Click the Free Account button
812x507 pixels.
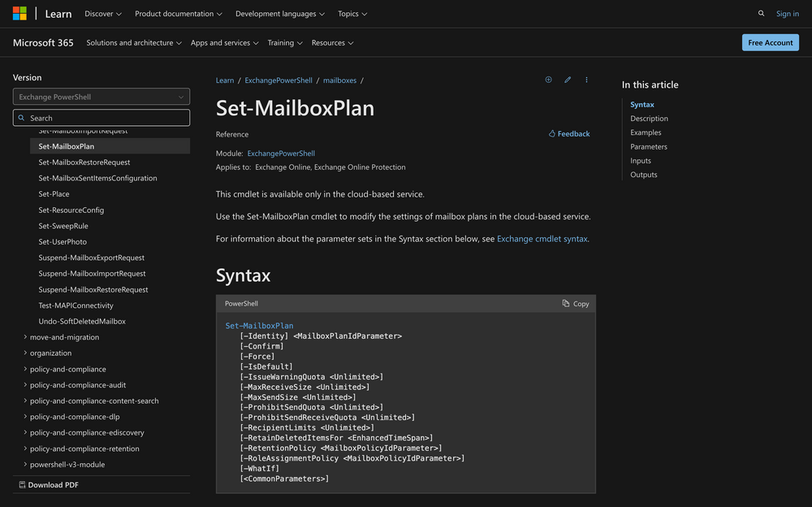click(770, 43)
